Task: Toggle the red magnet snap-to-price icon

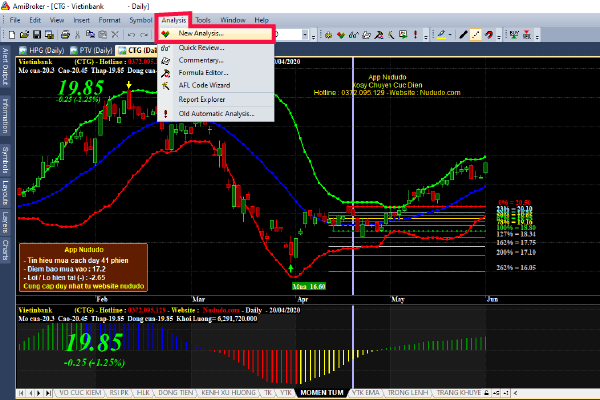Action: click(x=489, y=35)
